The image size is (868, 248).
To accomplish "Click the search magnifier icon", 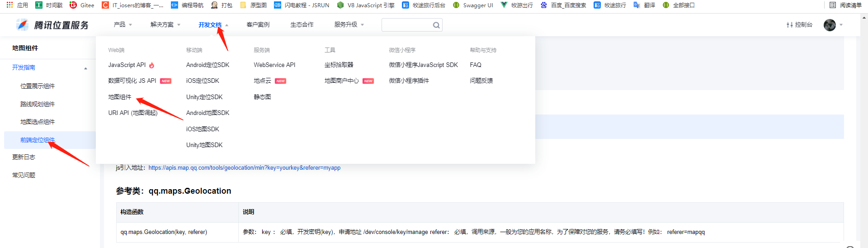I will click(436, 25).
